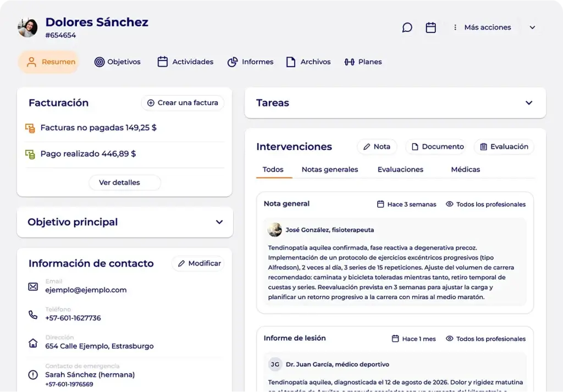Screen dimensions: 563x392
Task: Click Modificar contact information button
Action: point(198,263)
